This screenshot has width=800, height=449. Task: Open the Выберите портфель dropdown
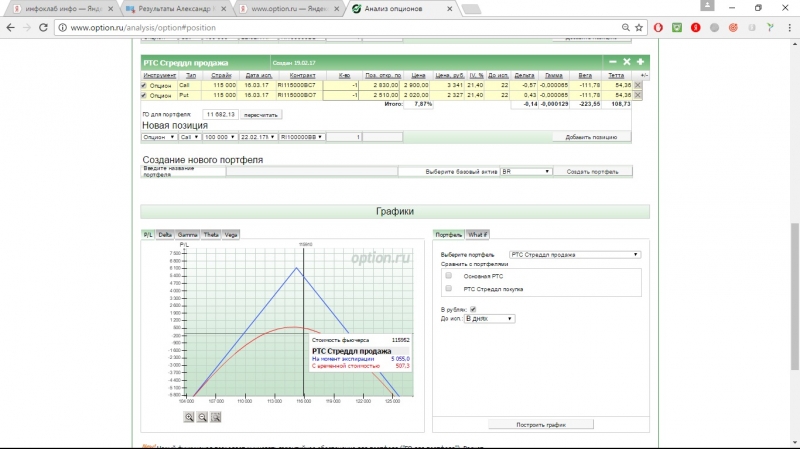click(574, 254)
